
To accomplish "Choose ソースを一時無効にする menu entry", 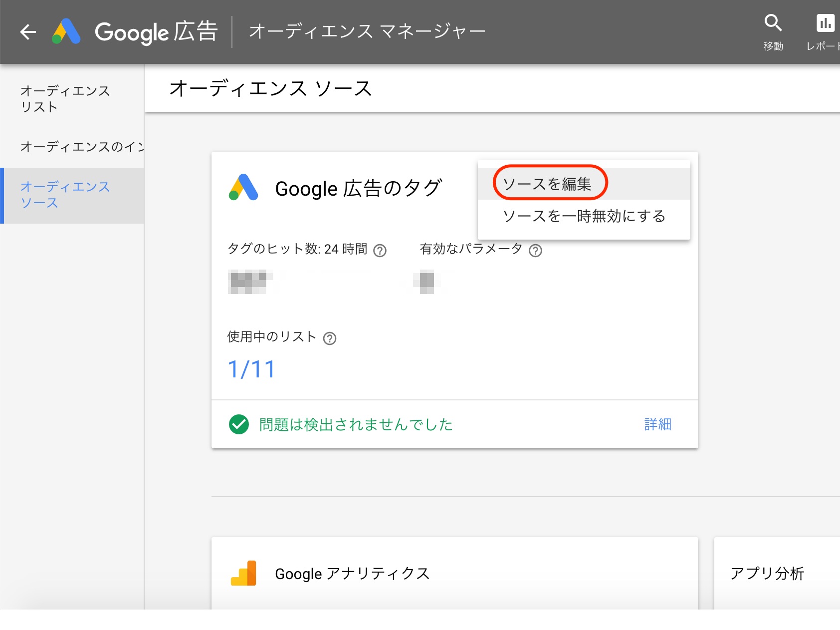I will [584, 216].
